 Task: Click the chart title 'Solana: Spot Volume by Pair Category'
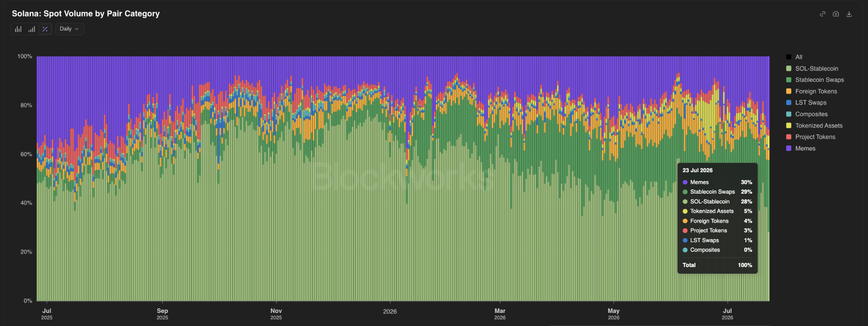point(86,14)
